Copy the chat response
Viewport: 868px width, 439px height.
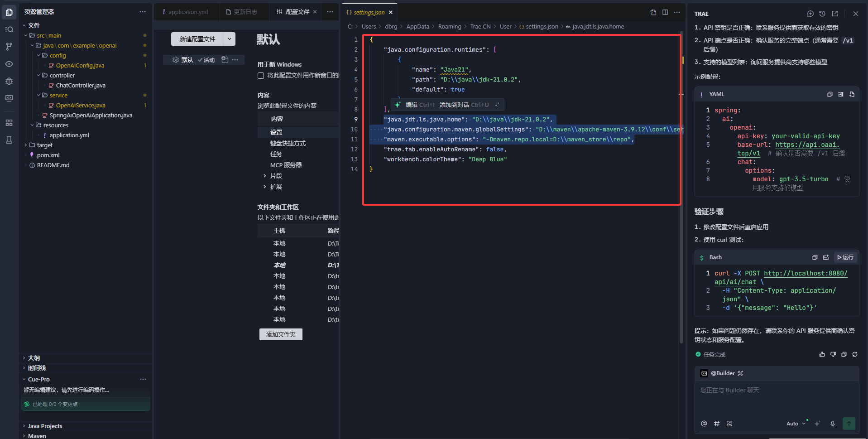844,354
